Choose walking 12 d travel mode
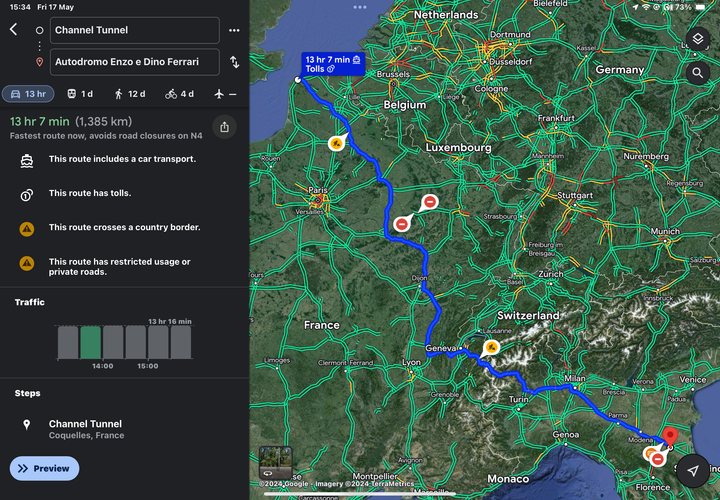This screenshot has width=720, height=500. (130, 94)
